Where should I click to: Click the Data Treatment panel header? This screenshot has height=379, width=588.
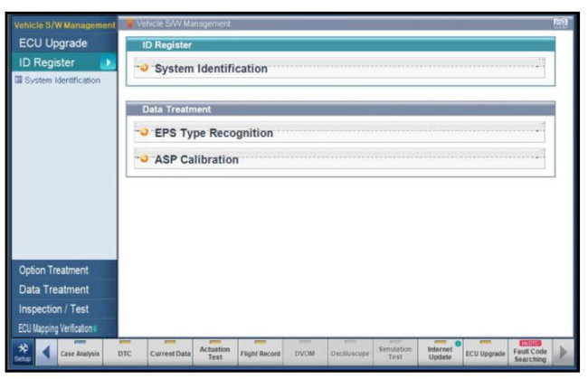click(340, 109)
